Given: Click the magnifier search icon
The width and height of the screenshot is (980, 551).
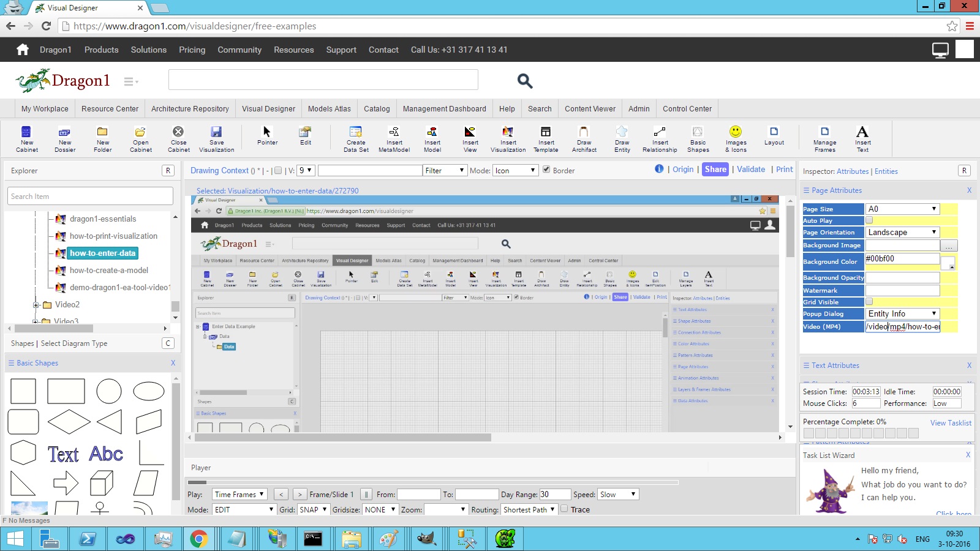Looking at the screenshot, I should (525, 80).
